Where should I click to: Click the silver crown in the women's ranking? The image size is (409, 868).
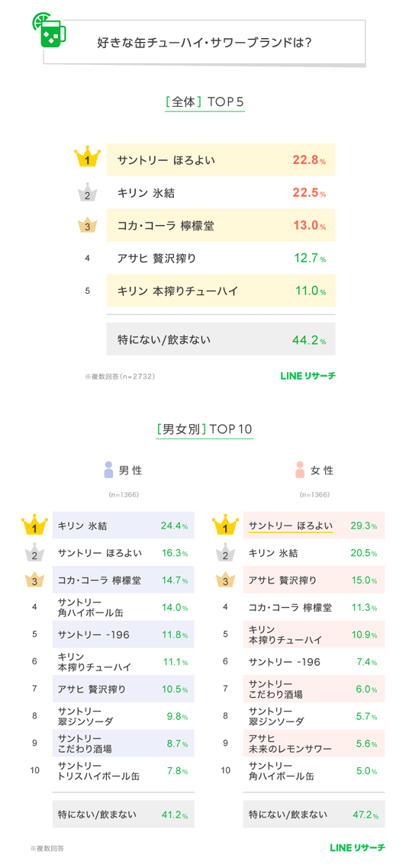(x=225, y=554)
